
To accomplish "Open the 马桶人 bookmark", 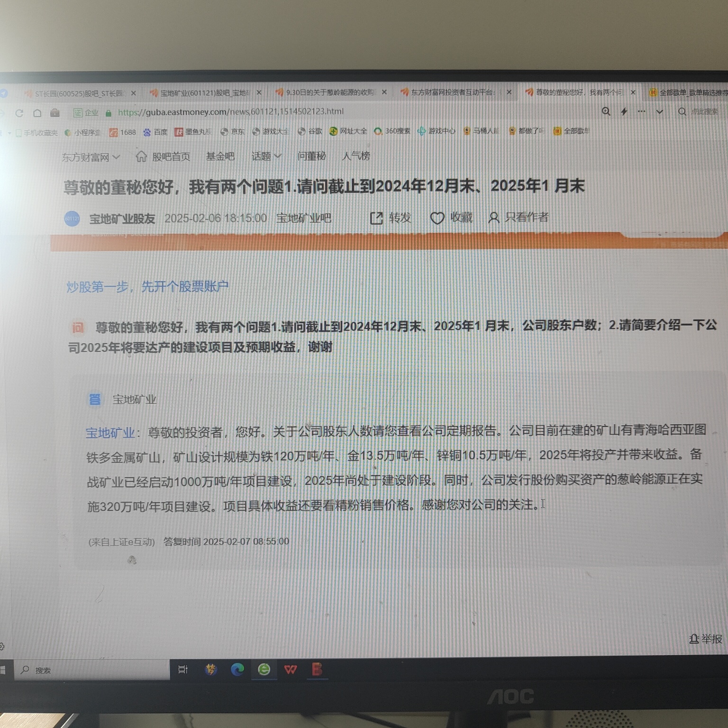I will click(x=481, y=131).
